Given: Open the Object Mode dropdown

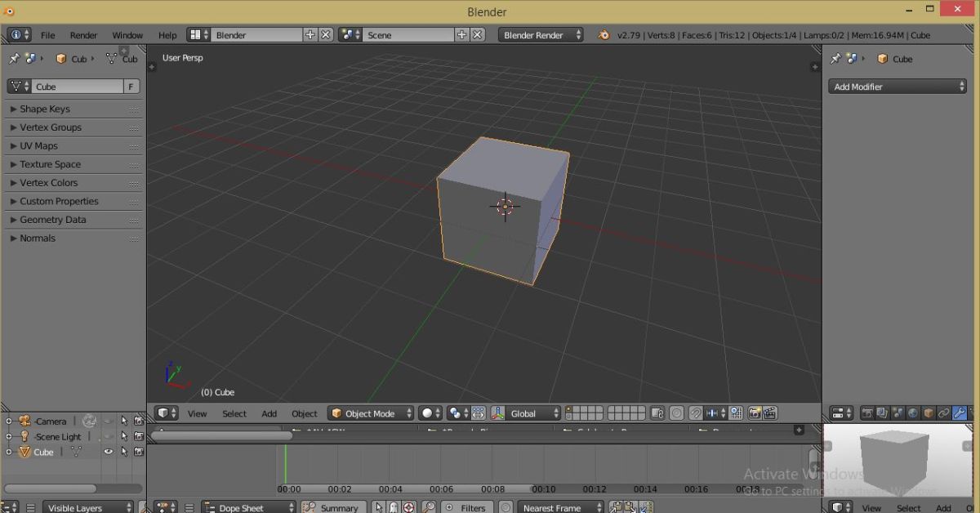Looking at the screenshot, I should click(370, 413).
